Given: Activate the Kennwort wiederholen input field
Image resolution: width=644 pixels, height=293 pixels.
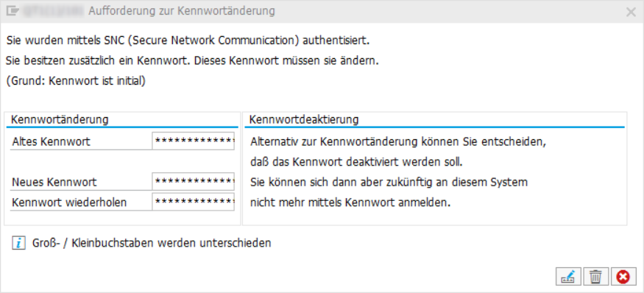Looking at the screenshot, I should pyautogui.click(x=194, y=202).
